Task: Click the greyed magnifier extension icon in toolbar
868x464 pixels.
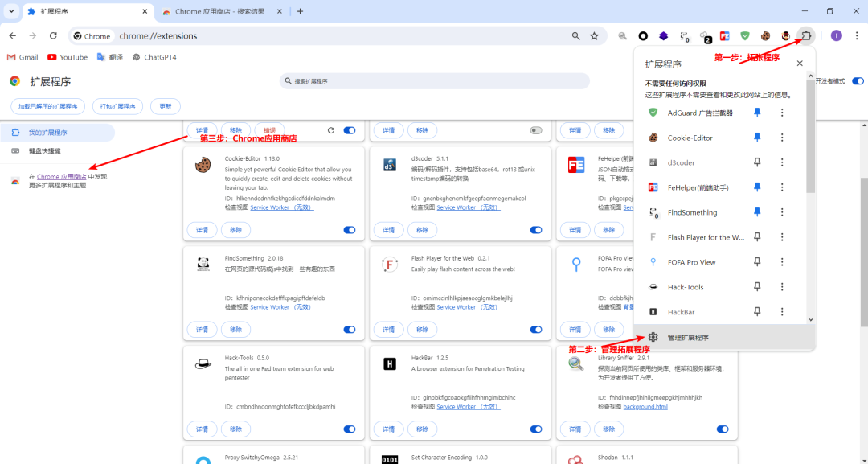Action: pyautogui.click(x=623, y=36)
